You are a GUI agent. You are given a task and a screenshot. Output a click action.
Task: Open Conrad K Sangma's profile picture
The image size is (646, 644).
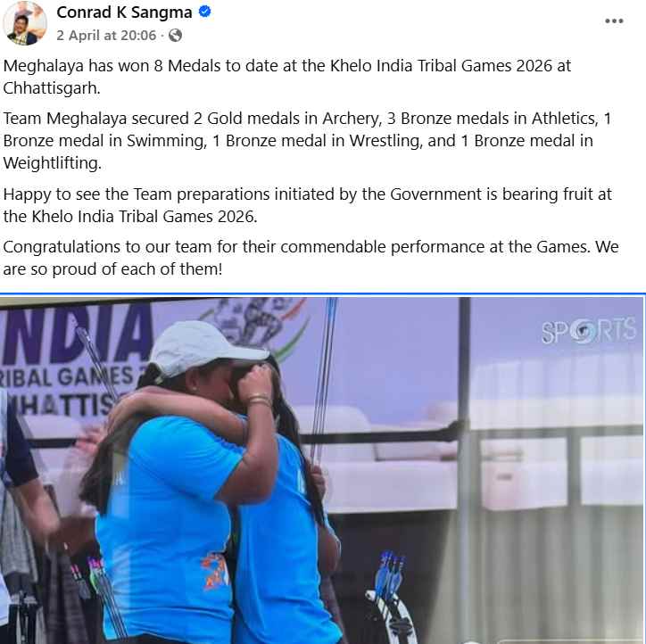[x=25, y=23]
